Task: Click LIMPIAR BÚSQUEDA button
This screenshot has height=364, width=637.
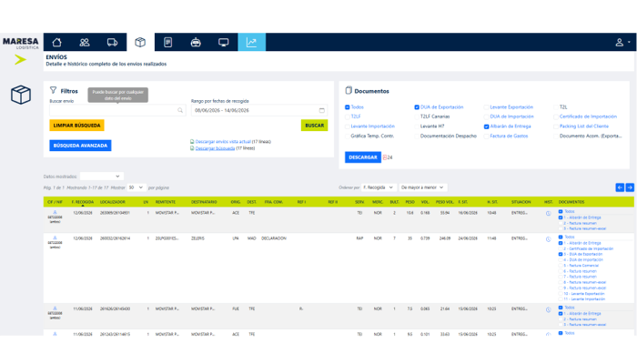Action: 76,126
